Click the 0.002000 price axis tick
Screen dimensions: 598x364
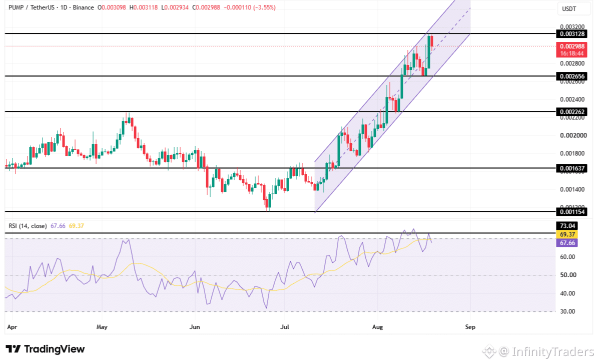[x=573, y=135]
